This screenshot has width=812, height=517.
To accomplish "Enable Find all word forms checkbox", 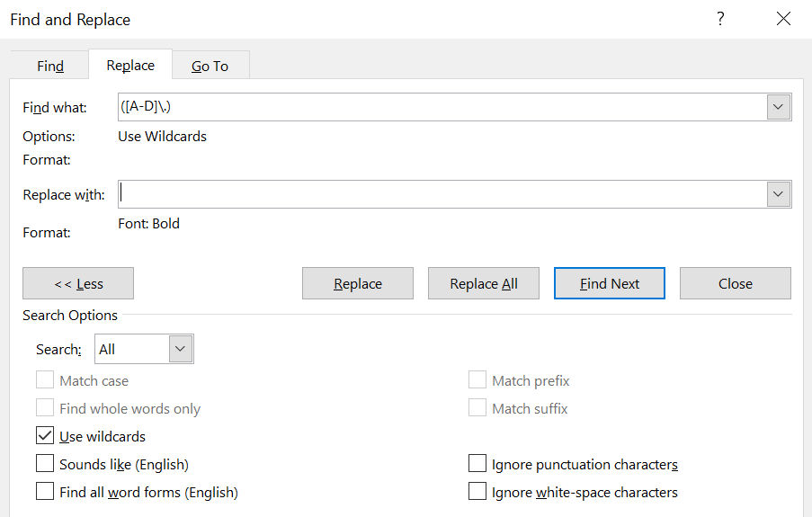I will coord(45,491).
